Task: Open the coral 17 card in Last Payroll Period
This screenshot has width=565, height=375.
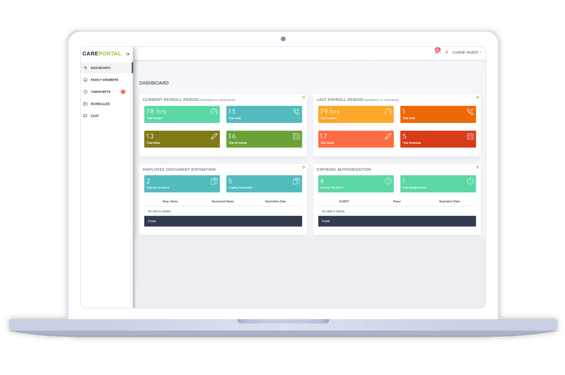Action: (x=356, y=139)
